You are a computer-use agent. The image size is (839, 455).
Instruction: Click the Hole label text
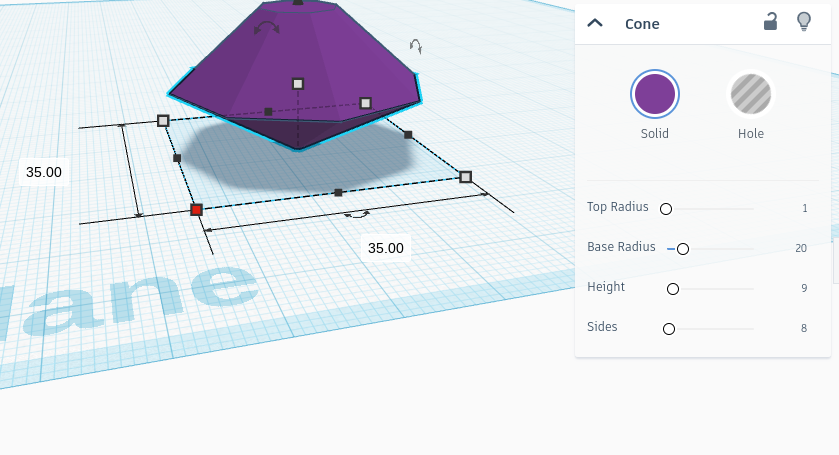(751, 133)
